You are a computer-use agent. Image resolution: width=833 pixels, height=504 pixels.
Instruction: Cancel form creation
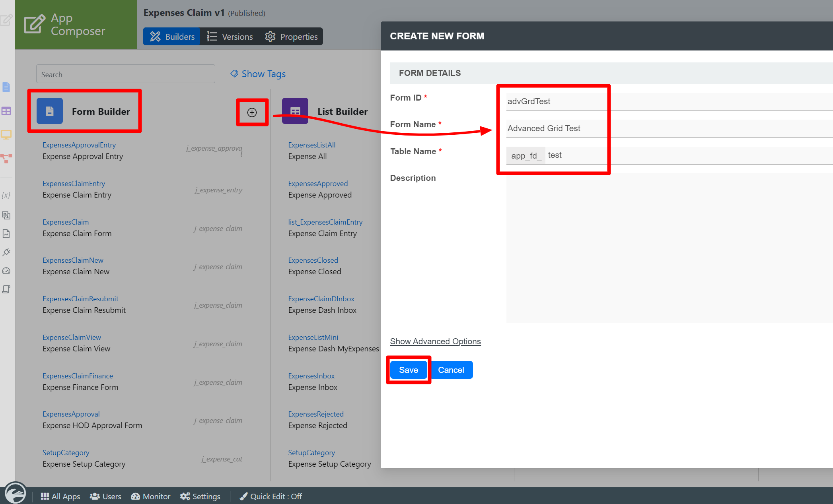pyautogui.click(x=451, y=370)
